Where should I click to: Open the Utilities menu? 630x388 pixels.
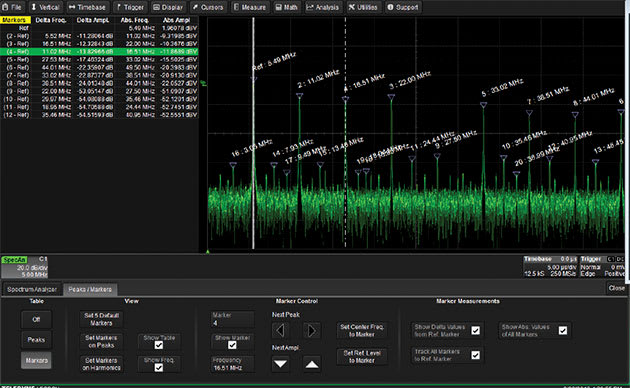click(363, 7)
